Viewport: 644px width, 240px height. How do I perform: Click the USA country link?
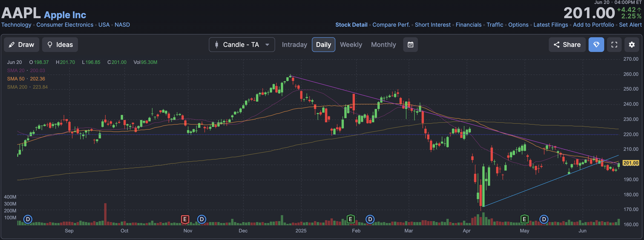tap(104, 25)
